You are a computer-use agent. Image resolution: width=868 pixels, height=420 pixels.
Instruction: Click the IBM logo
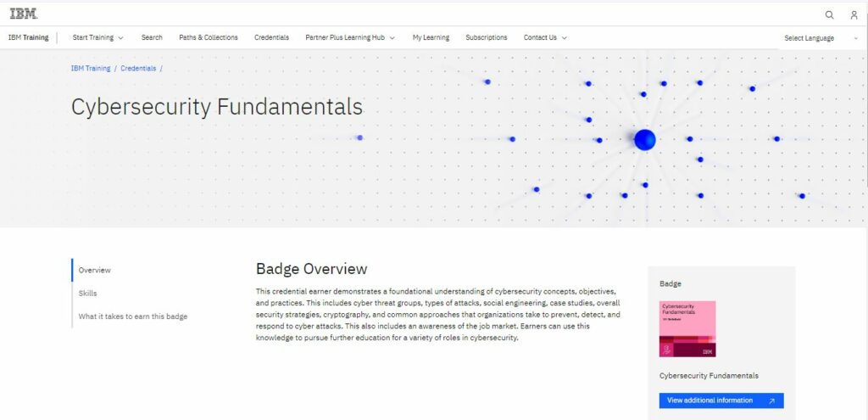(x=23, y=14)
